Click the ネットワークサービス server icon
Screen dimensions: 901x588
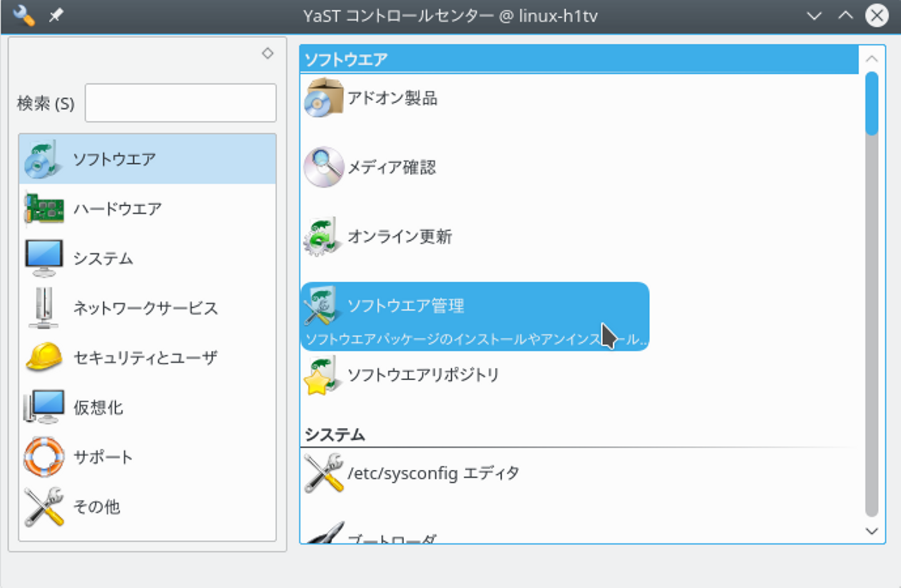(x=43, y=308)
